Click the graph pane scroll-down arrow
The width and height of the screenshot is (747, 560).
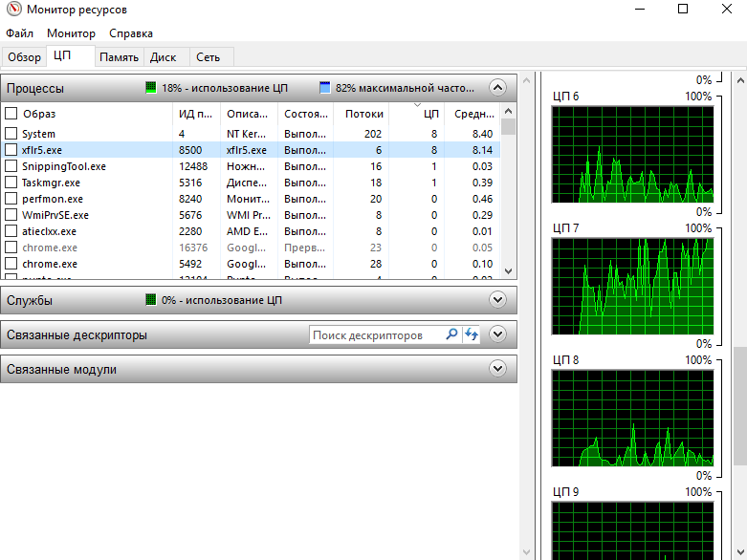pyautogui.click(x=740, y=552)
